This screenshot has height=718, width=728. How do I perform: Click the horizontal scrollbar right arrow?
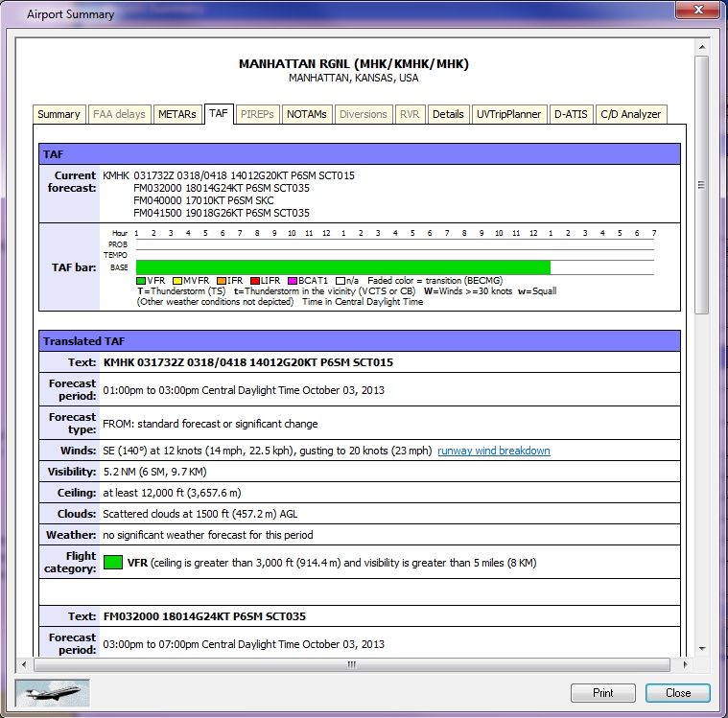683,663
